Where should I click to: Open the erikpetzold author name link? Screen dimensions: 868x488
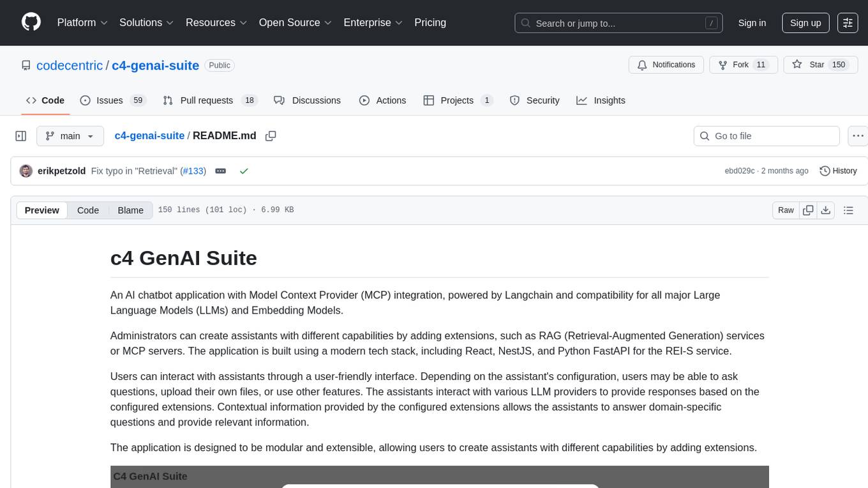[x=61, y=171]
